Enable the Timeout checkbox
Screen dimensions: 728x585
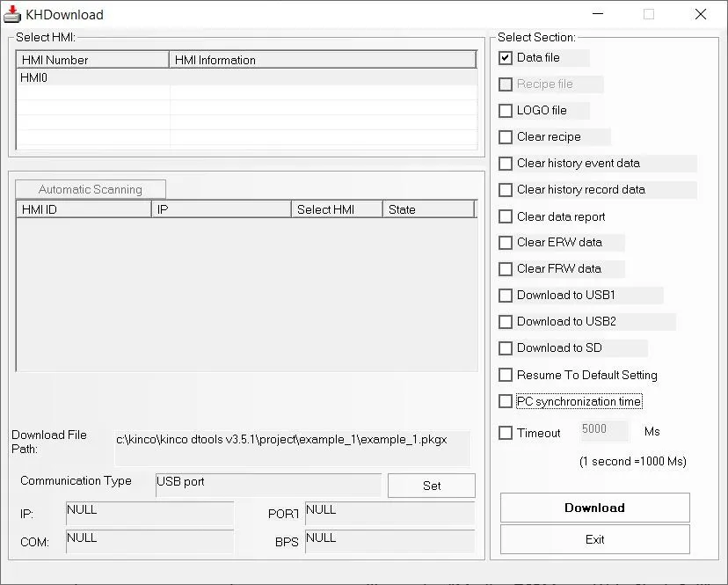[x=506, y=433]
